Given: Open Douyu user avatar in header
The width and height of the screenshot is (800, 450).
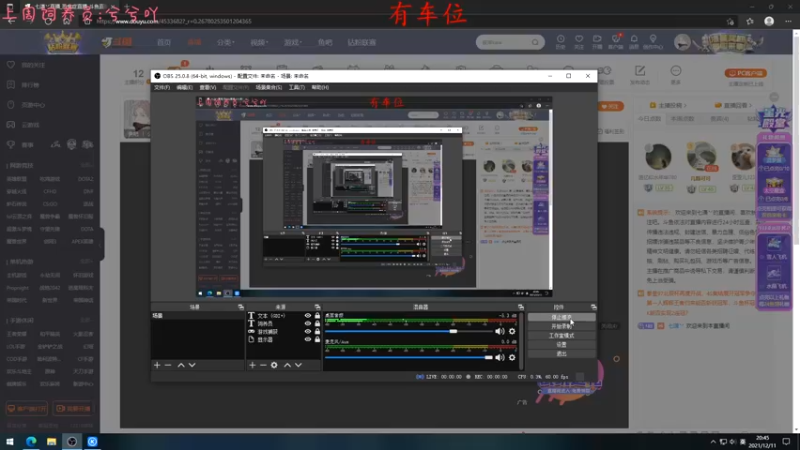Looking at the screenshot, I should click(682, 42).
